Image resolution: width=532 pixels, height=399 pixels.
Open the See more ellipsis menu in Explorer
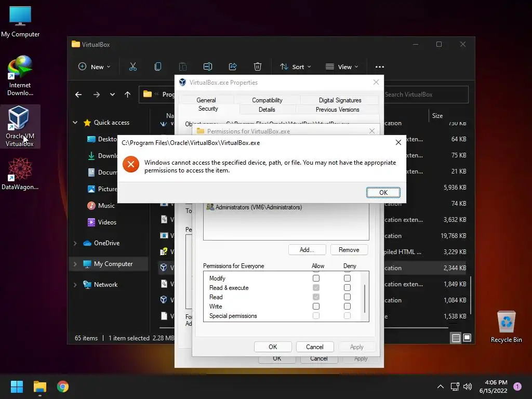[380, 67]
